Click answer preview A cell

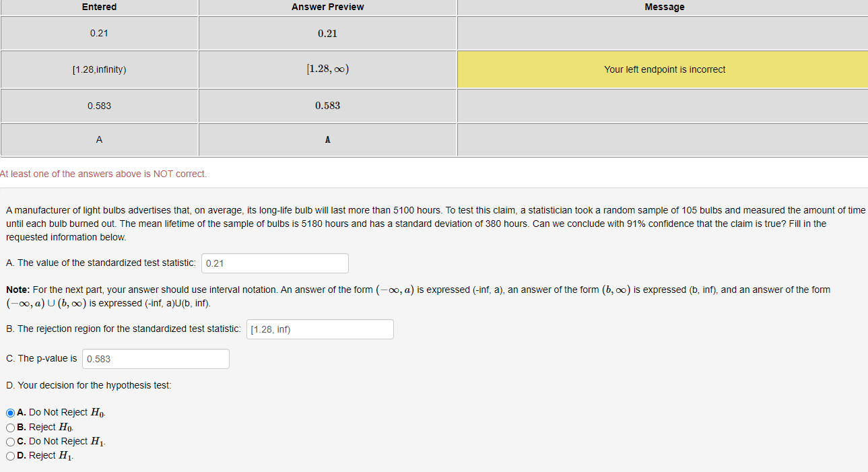pos(328,140)
